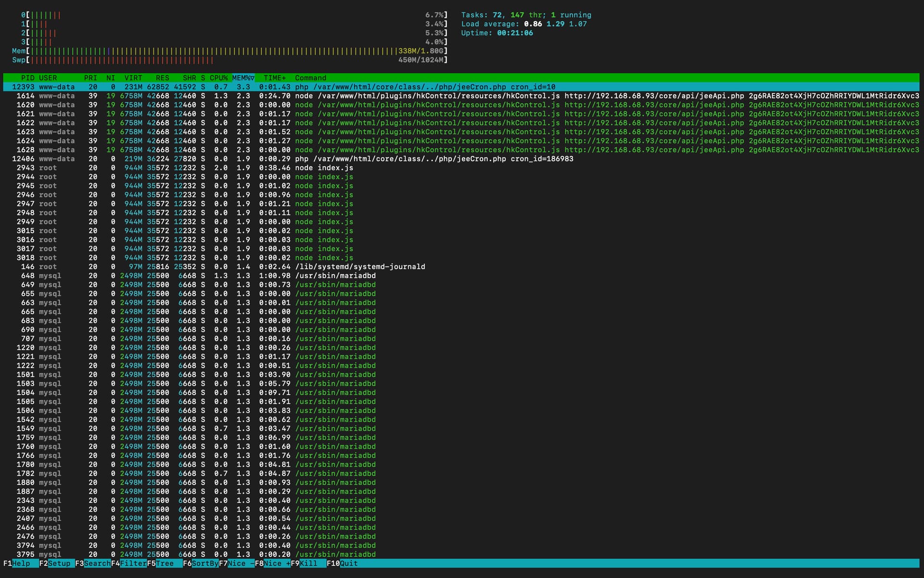Viewport: 924px width, 578px height.
Task: Click F1 Help in bottom bar
Action: pos(20,564)
